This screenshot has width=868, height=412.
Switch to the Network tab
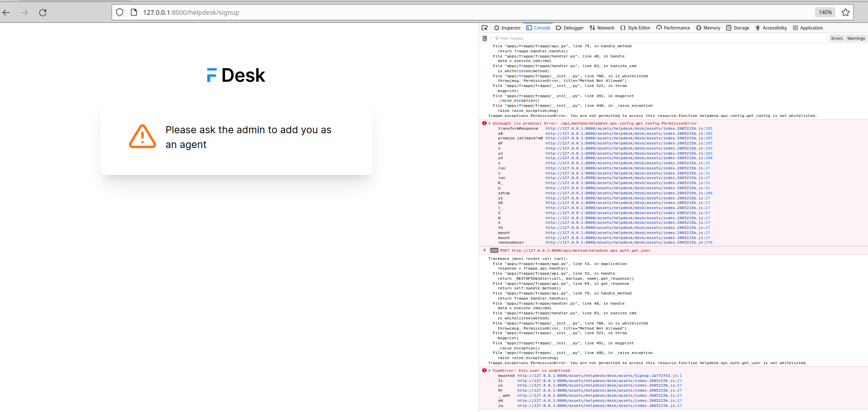(602, 28)
